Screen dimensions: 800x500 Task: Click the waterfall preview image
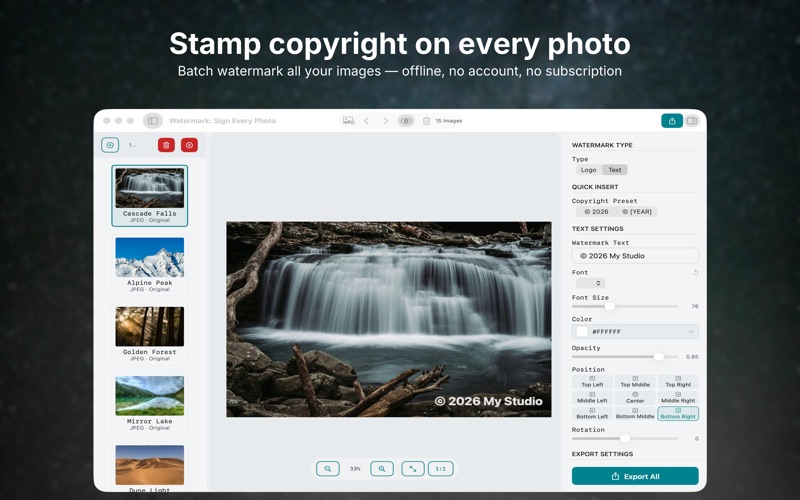point(389,319)
